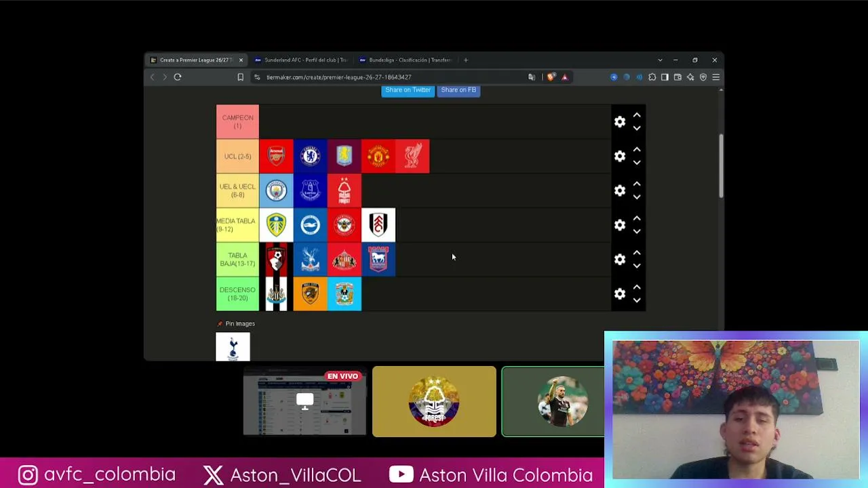The image size is (868, 488).
Task: Click the orange UCL (2-5) tier label
Action: [237, 157]
